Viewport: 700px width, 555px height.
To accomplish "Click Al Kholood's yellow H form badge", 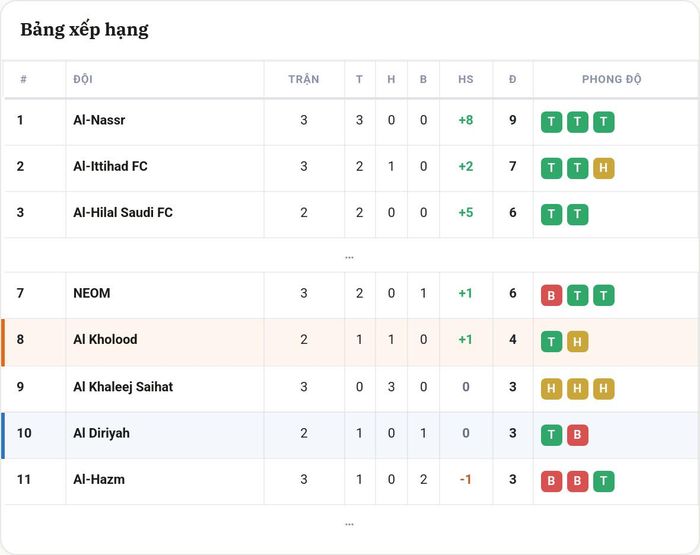I will pyautogui.click(x=577, y=342).
